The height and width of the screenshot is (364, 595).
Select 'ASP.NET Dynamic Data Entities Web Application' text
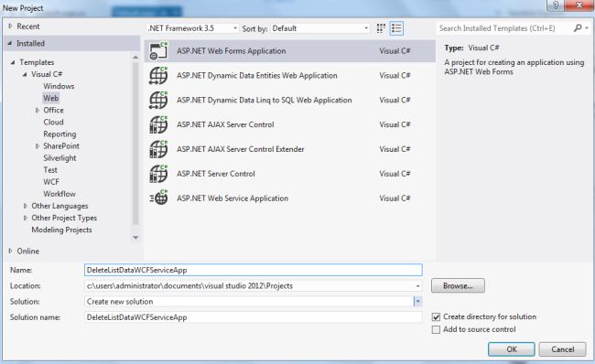(x=257, y=76)
